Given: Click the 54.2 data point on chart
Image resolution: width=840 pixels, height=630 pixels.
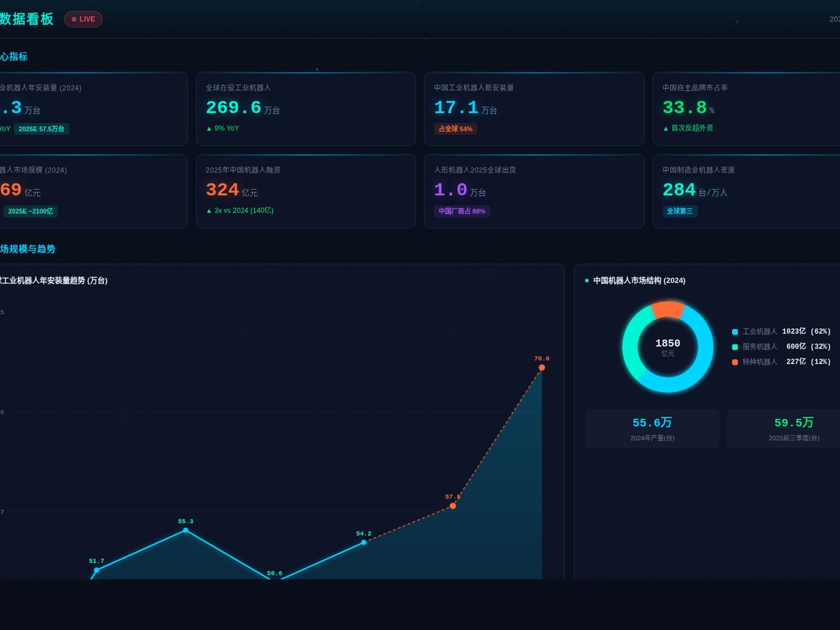Looking at the screenshot, I should pos(364,542).
